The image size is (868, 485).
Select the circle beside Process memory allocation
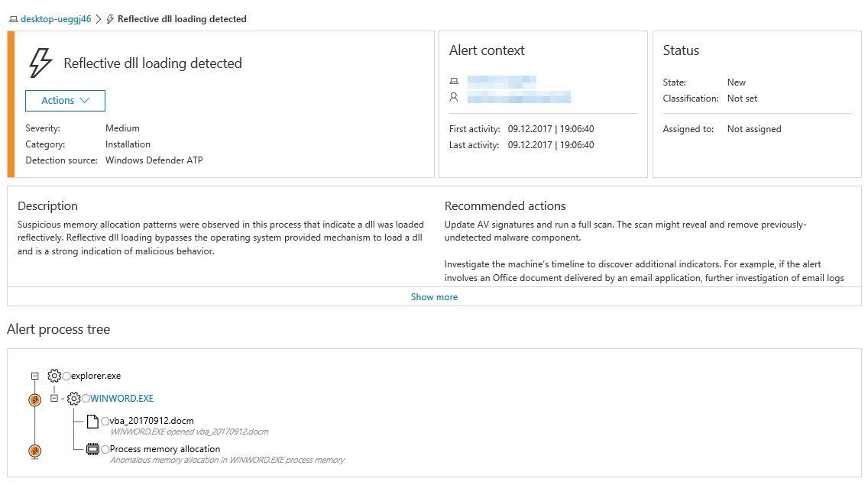[x=105, y=450]
